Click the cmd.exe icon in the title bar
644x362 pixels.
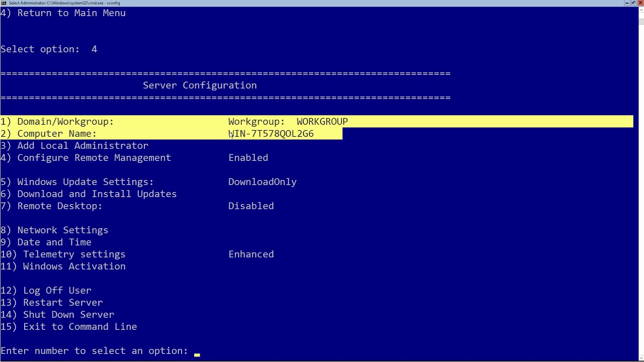point(3,3)
